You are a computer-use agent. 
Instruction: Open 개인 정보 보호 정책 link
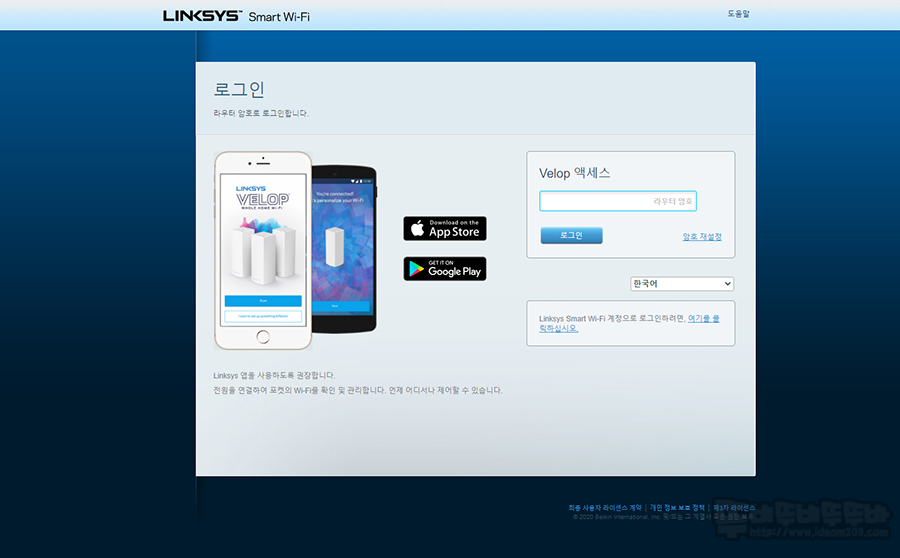[677, 507]
